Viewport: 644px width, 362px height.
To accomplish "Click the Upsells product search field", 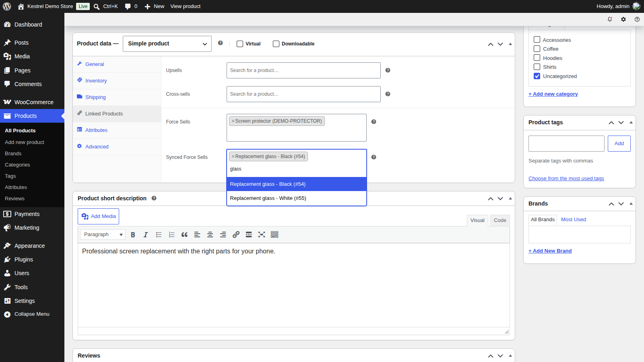I will (x=303, y=70).
